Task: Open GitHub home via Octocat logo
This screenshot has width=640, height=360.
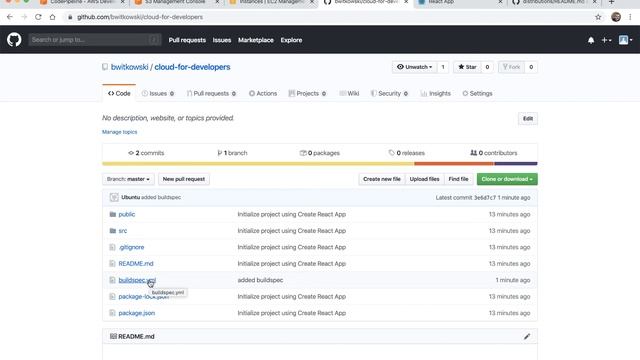Action: click(14, 40)
